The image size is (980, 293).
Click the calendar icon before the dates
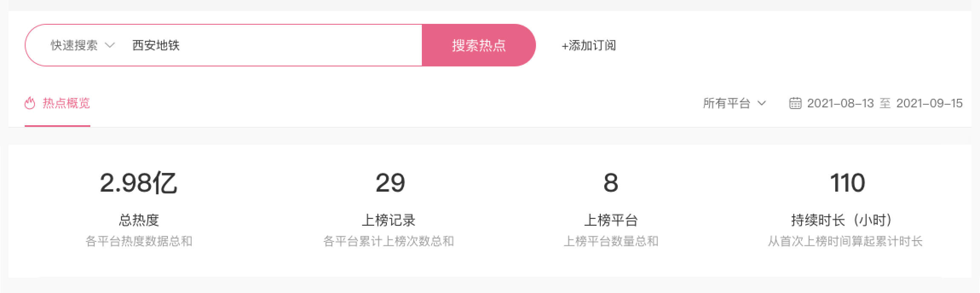pos(795,103)
